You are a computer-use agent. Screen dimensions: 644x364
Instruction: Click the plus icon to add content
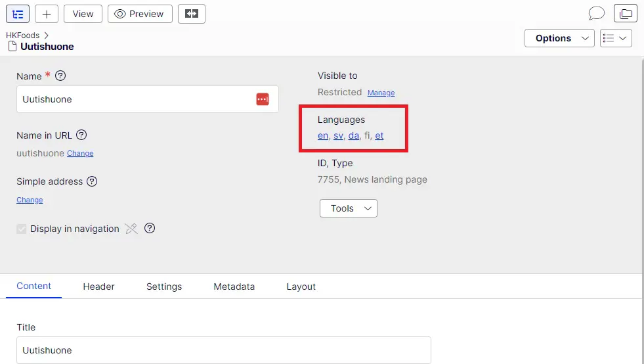(47, 14)
